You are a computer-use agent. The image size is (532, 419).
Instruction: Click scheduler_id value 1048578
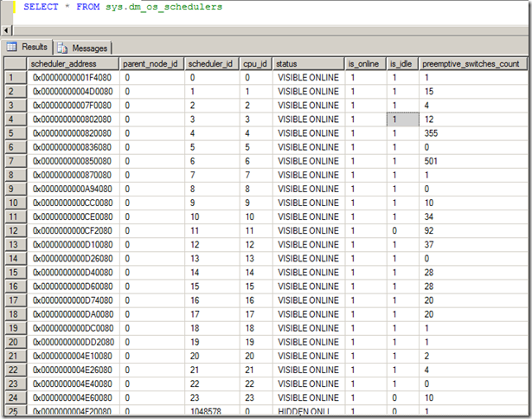tap(212, 410)
